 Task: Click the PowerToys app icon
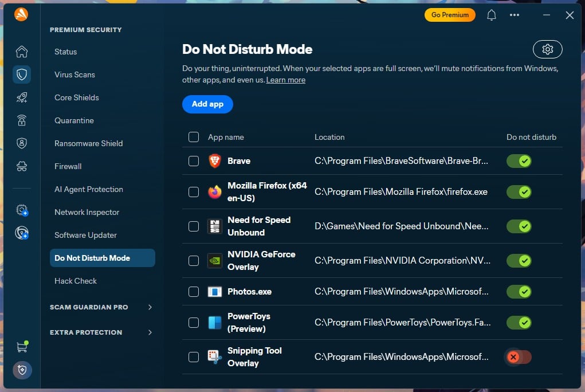[x=214, y=323]
